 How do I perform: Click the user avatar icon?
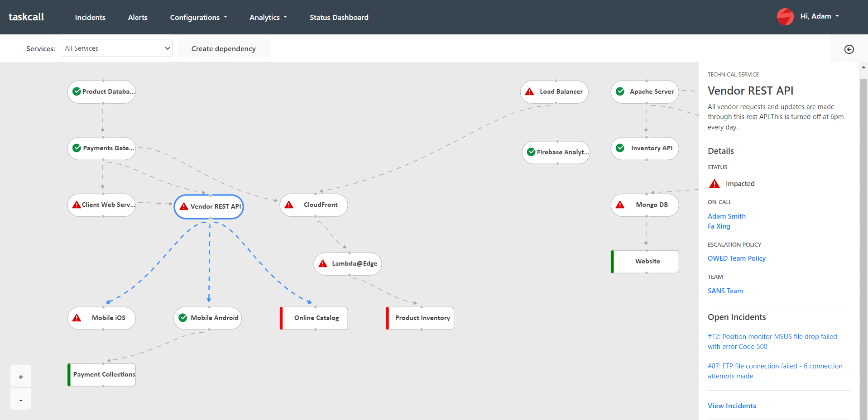(x=785, y=17)
